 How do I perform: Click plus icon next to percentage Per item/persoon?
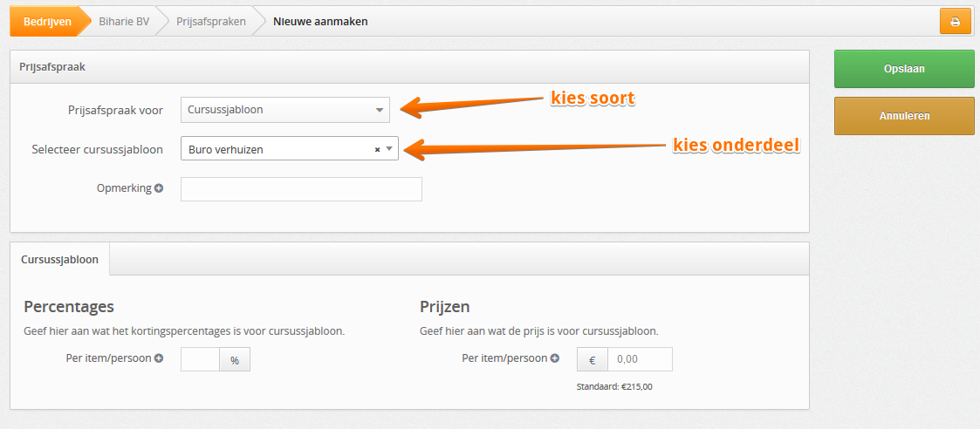(x=159, y=358)
